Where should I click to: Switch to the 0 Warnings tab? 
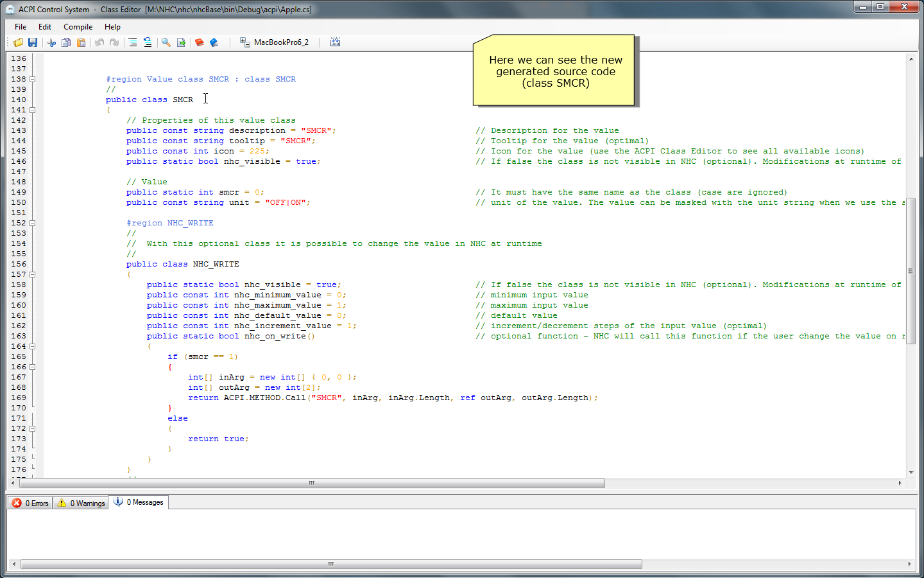(x=81, y=503)
